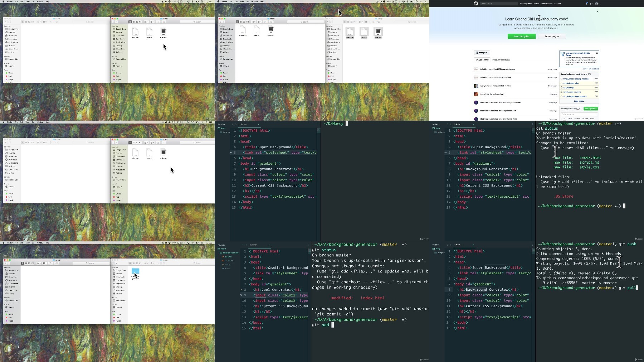Click the star icon beside rangle/blogs
644x362 pixels.
(596, 87)
